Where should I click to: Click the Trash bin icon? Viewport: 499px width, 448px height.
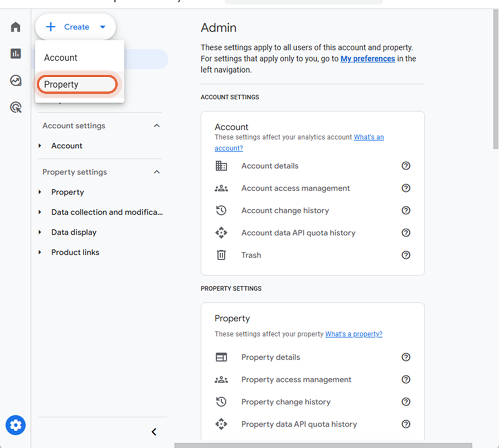click(x=221, y=255)
